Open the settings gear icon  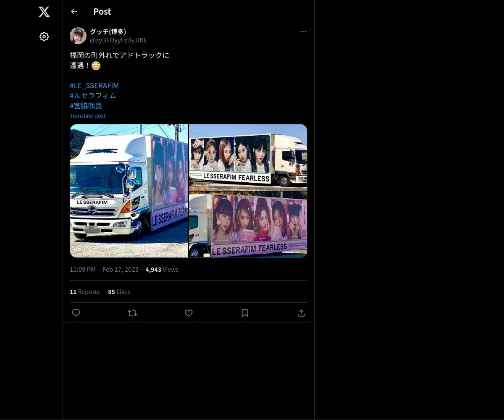click(44, 37)
